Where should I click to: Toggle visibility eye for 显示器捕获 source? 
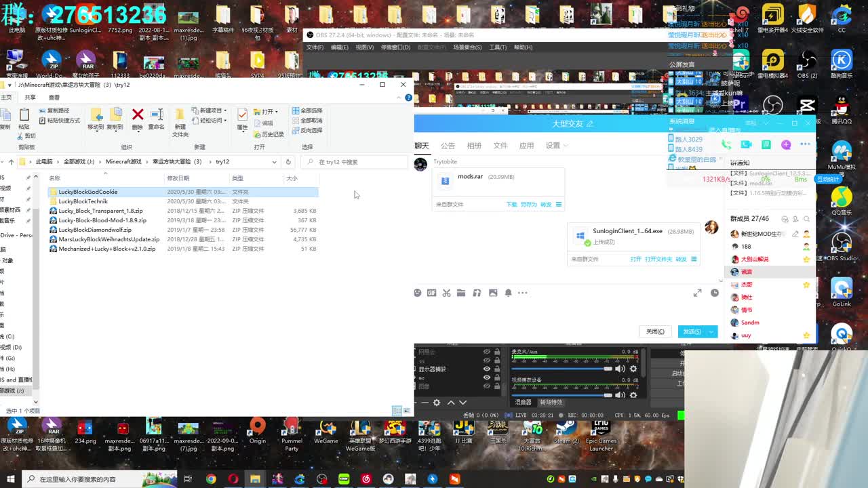(x=486, y=369)
